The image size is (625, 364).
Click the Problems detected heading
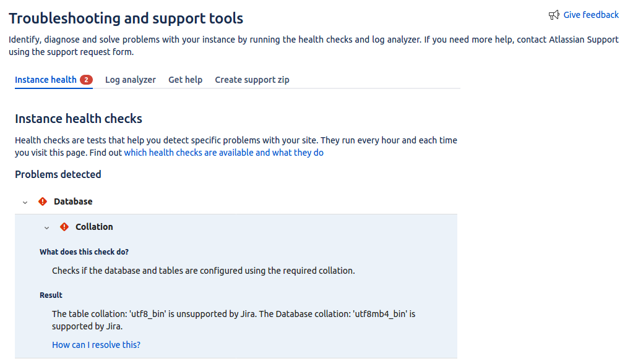point(58,174)
